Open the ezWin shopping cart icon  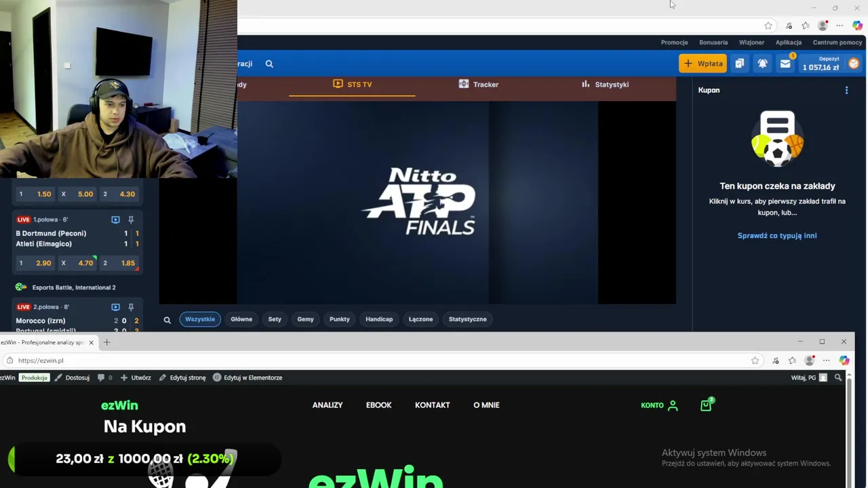point(706,405)
